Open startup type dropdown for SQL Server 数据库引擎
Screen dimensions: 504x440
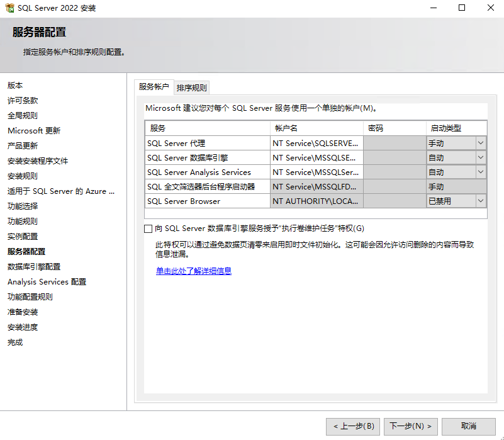[481, 157]
